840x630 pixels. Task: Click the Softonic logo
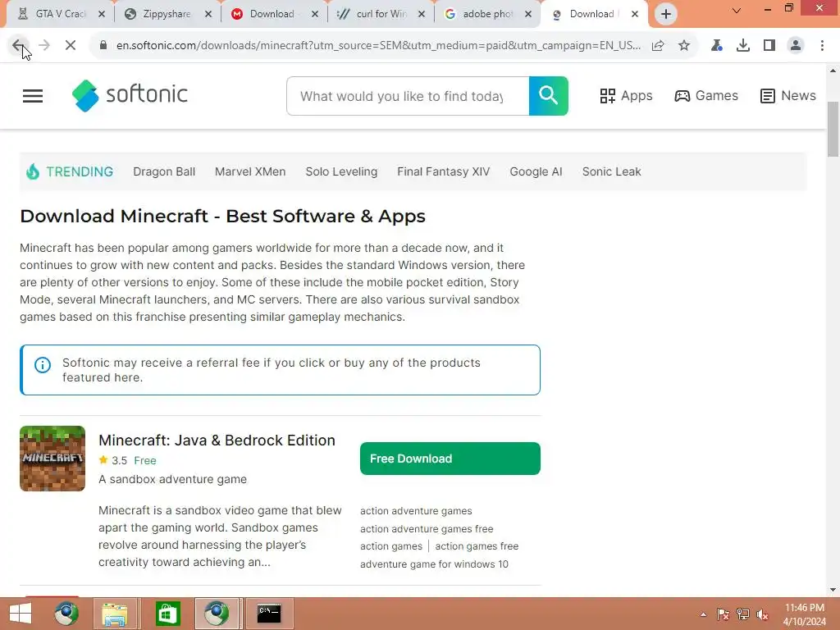point(130,95)
